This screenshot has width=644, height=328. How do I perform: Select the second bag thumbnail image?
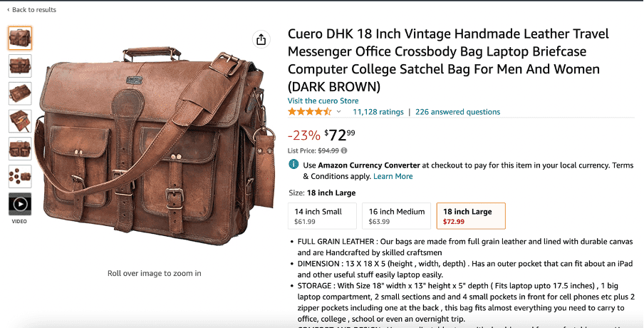click(x=20, y=66)
